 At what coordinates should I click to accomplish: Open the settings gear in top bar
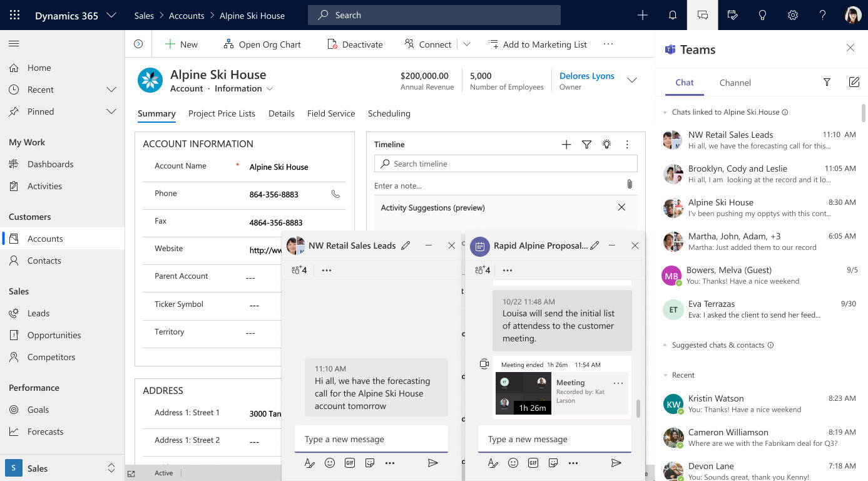793,15
